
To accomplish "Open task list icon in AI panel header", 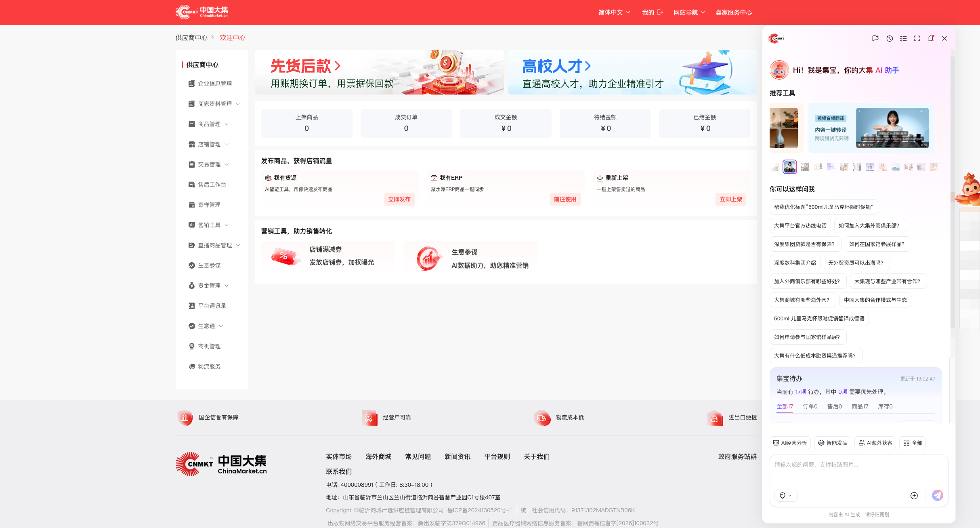I will tap(903, 38).
